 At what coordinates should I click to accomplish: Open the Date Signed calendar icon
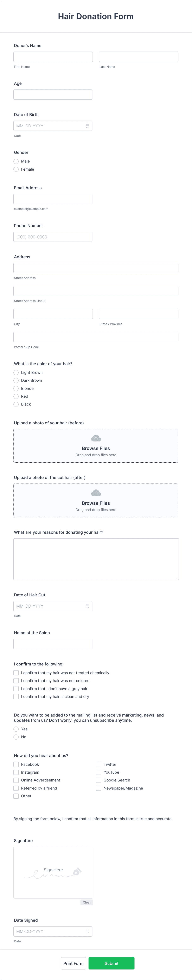click(x=87, y=931)
